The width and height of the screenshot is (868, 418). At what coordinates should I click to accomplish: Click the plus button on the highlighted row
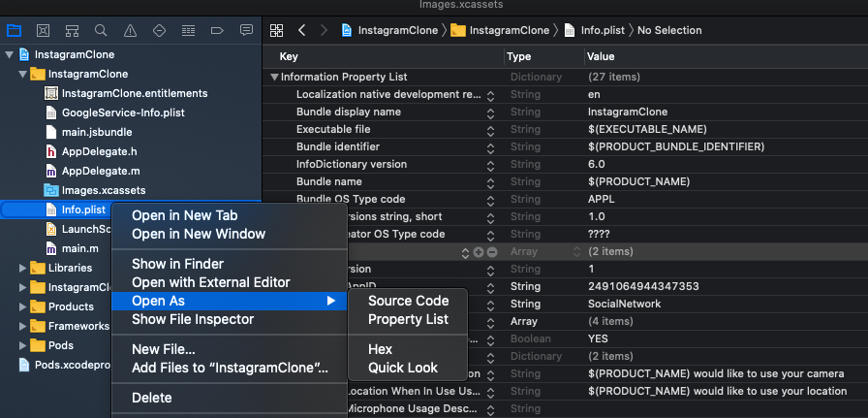point(479,251)
